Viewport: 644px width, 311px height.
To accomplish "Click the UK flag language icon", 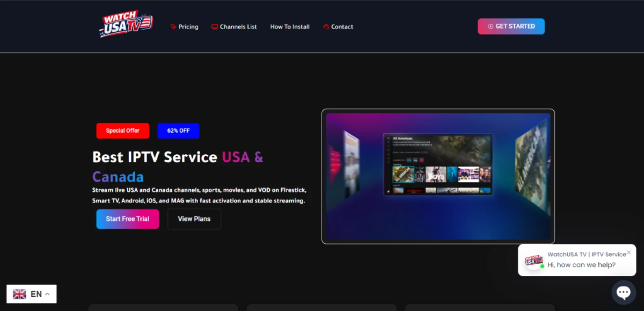I will pyautogui.click(x=19, y=294).
